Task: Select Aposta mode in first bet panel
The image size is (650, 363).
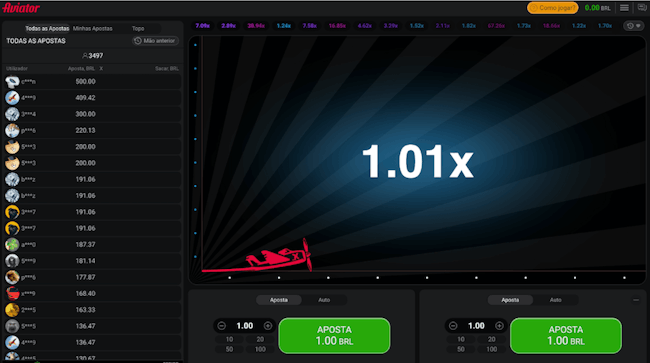Action: click(x=279, y=300)
